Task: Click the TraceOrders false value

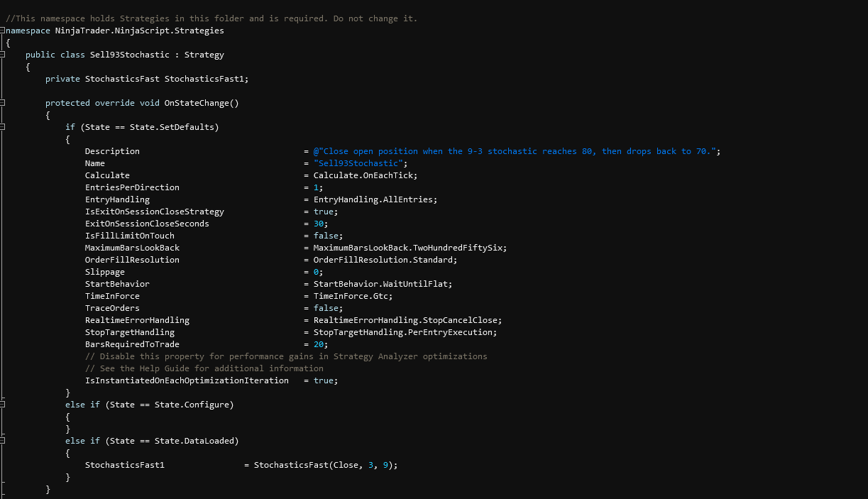Action: point(327,308)
